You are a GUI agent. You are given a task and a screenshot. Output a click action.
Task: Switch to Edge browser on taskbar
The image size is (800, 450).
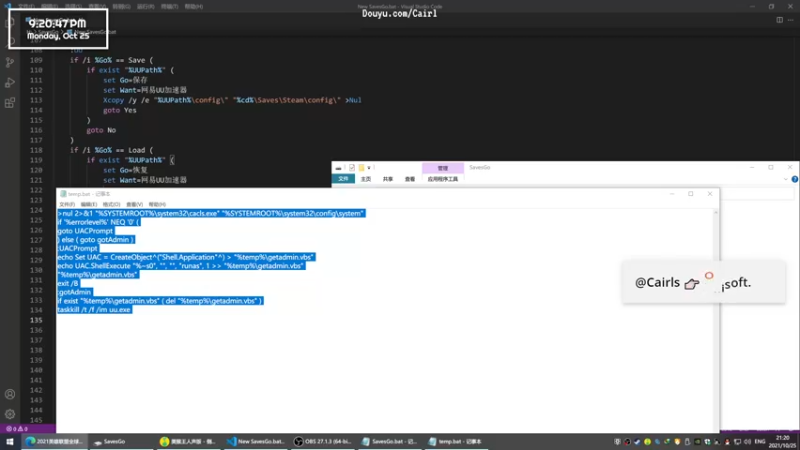pyautogui.click(x=55, y=441)
